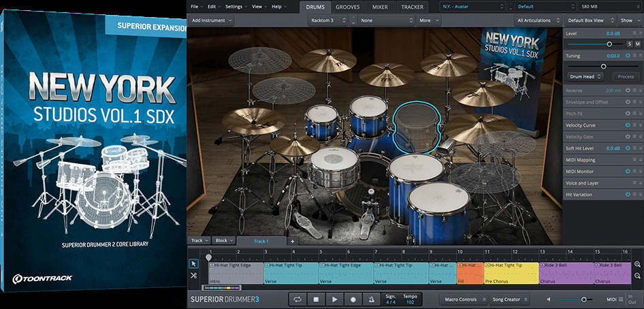Screen dimensions: 644x309
Task: Open Reverse property menu icon
Action: pyautogui.click(x=634, y=91)
